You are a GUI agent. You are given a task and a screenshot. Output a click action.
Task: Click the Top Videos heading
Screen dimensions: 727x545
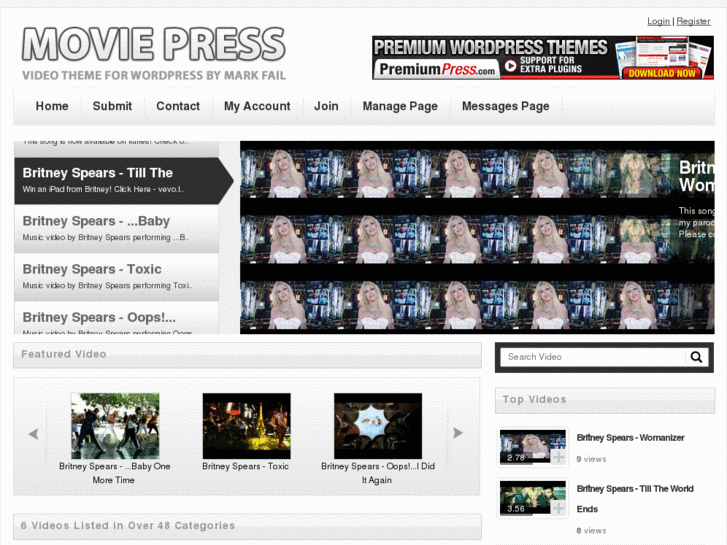[x=534, y=399]
